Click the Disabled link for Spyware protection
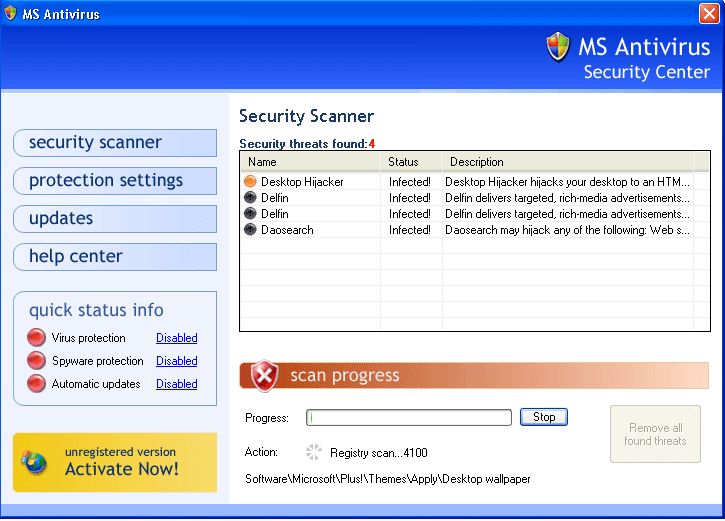Image resolution: width=725 pixels, height=521 pixels. (x=176, y=361)
